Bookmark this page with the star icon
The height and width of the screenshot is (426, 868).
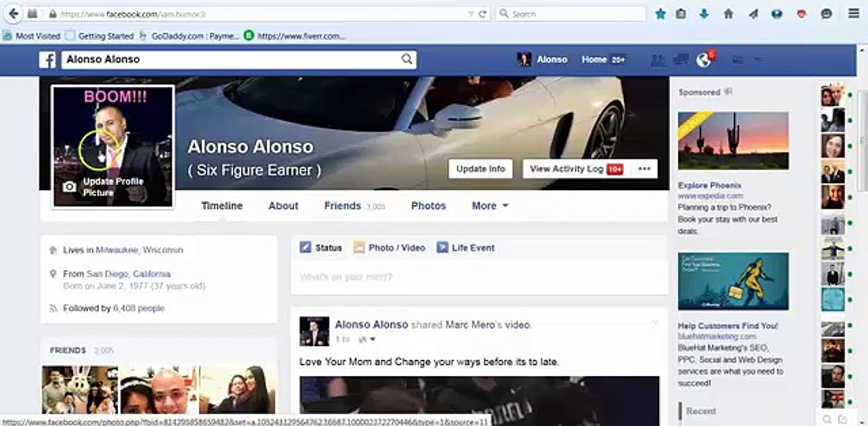click(660, 14)
